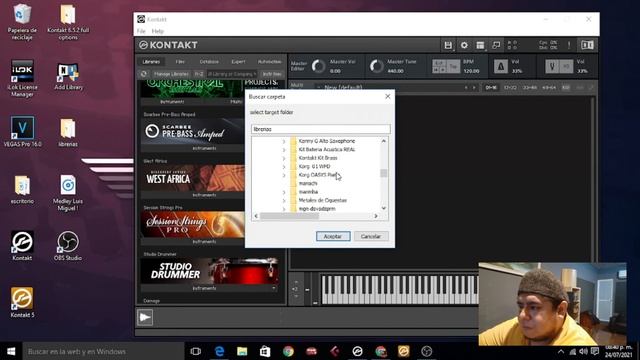
Task: Click the refresh icon beside Manage Libraries
Action: (144, 74)
